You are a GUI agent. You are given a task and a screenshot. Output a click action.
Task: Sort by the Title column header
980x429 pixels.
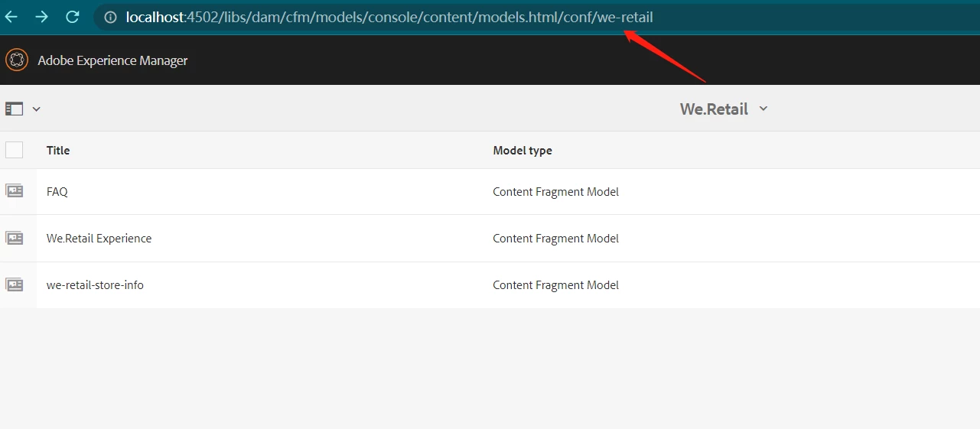click(58, 151)
